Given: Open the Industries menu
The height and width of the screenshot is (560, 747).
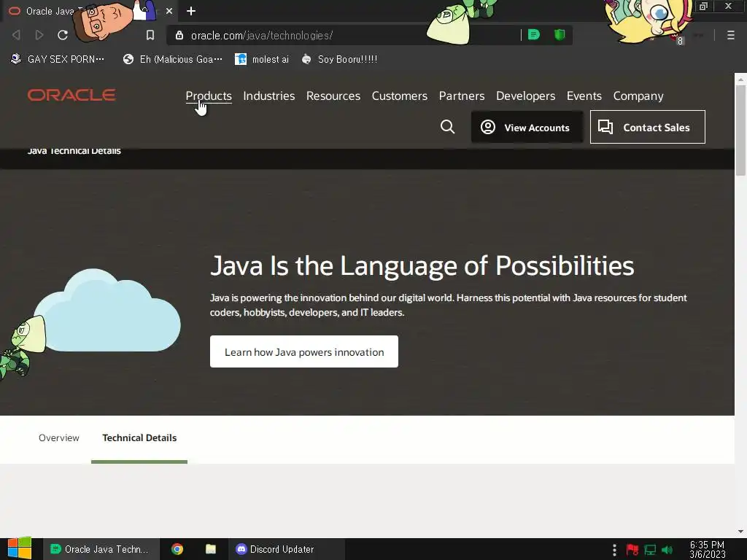Looking at the screenshot, I should click(x=268, y=96).
